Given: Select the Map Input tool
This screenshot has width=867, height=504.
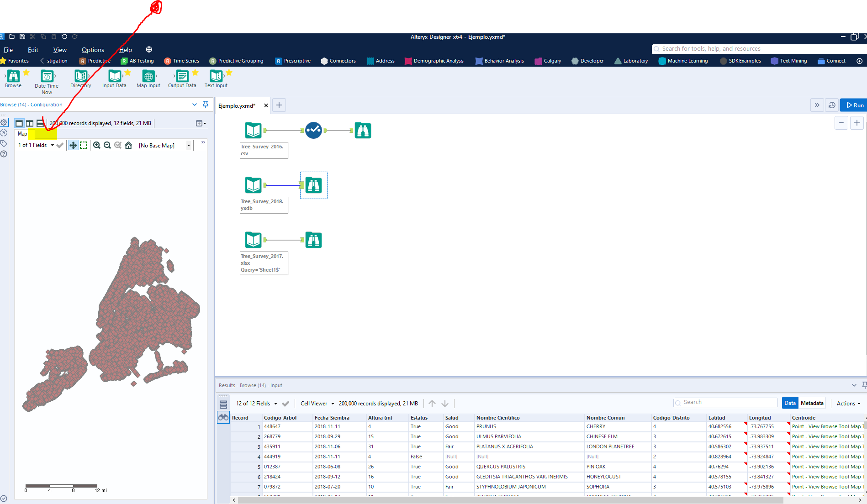Looking at the screenshot, I should 148,79.
